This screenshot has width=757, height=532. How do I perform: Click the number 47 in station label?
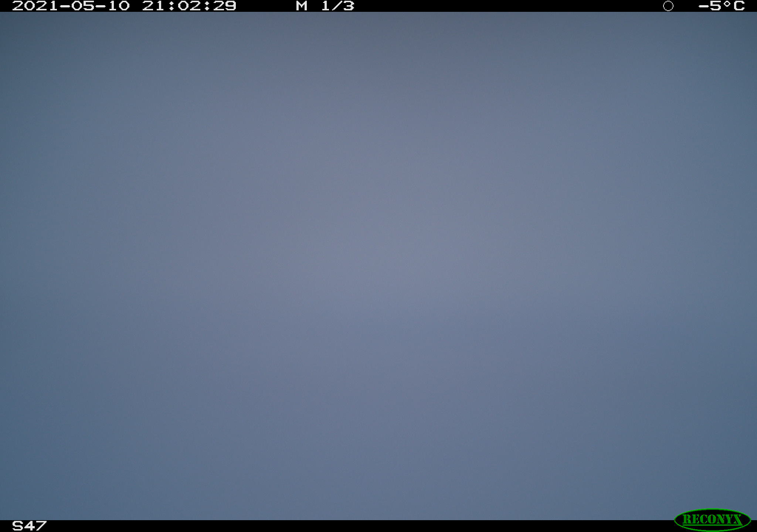[35, 526]
